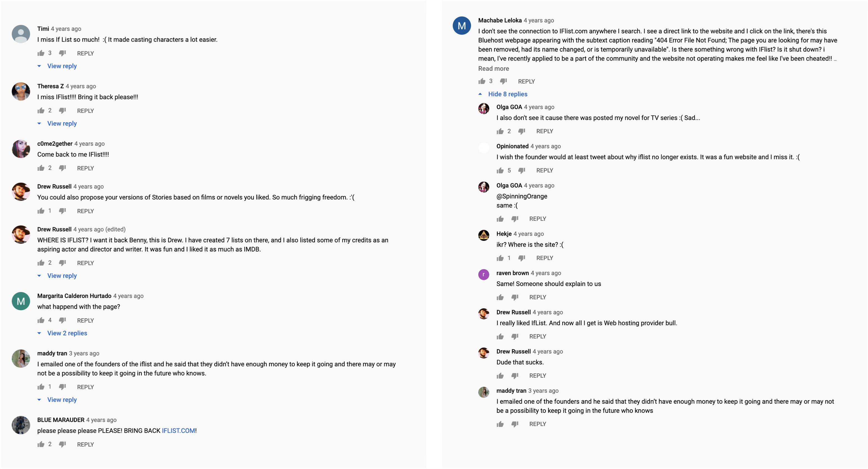Thumbs up raven brown's reply
Screen dimensions: 868x469
click(500, 297)
